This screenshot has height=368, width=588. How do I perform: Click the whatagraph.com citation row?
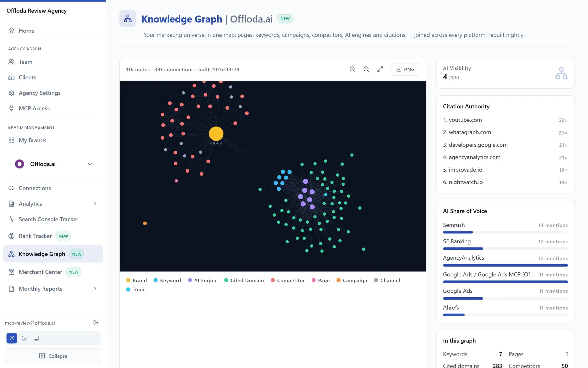(x=505, y=132)
